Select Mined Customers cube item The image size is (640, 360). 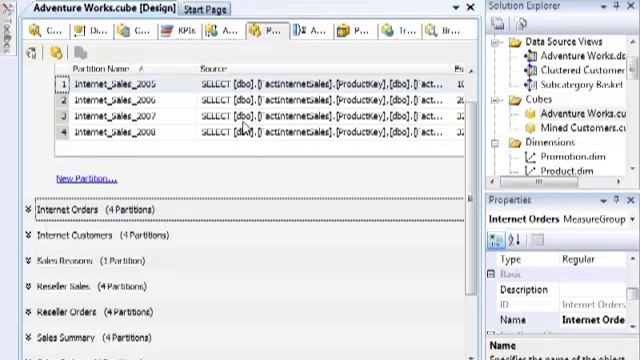576,128
